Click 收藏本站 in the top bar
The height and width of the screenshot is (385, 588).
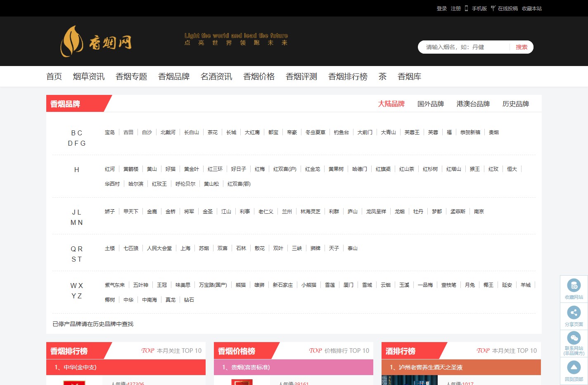532,8
